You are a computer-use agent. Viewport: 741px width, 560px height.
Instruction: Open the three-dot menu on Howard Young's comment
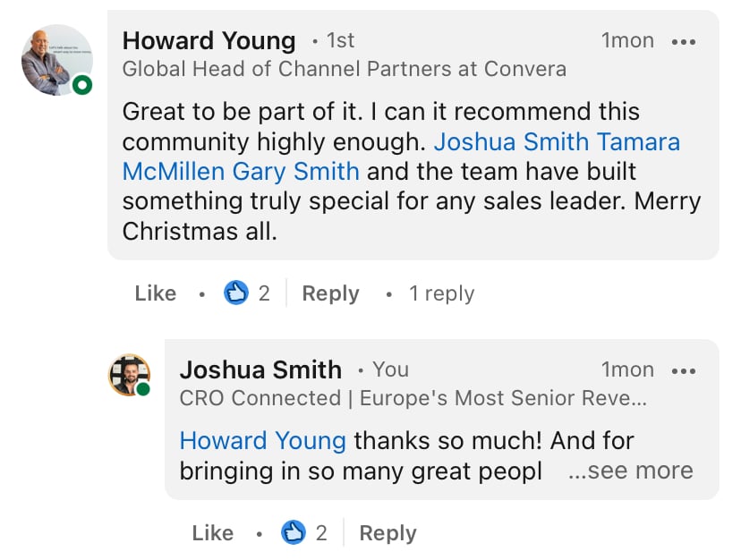point(684,42)
